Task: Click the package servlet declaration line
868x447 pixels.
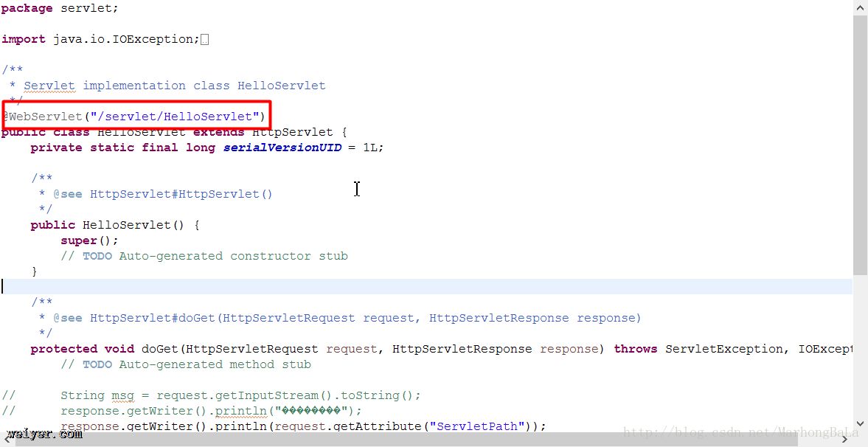Action: 59,8
